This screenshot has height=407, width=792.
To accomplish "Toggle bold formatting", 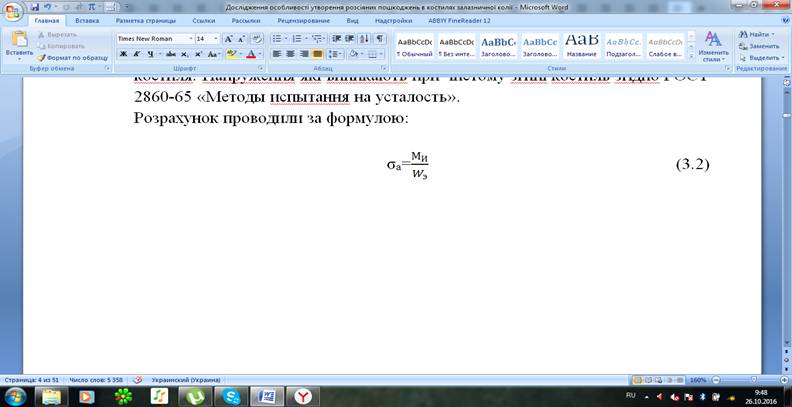I will pyautogui.click(x=124, y=54).
